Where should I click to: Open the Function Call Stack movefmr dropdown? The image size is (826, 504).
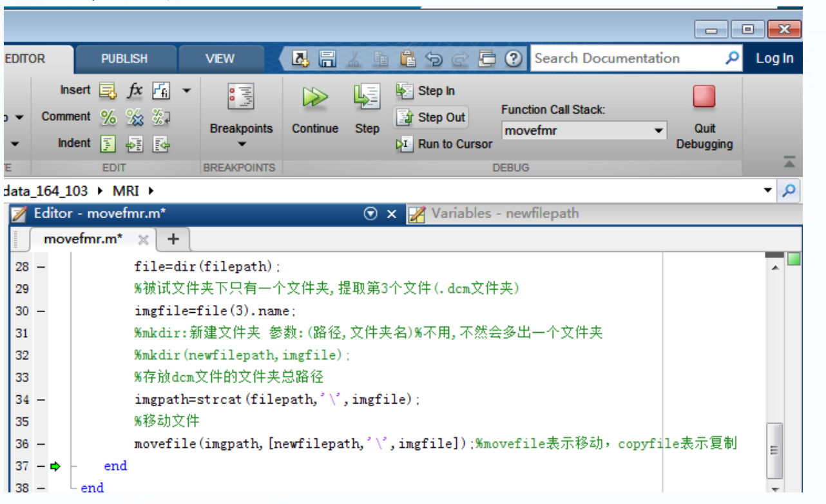[584, 131]
